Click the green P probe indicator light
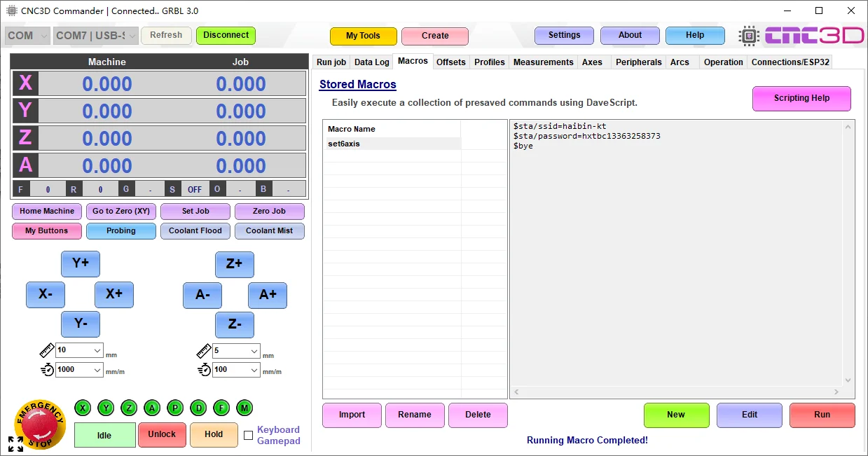Screen dimensions: 868x456 click(175, 408)
